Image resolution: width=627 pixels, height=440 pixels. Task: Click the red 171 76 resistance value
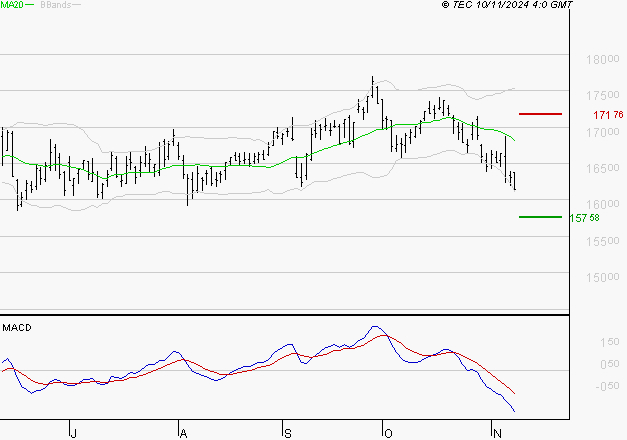608,115
